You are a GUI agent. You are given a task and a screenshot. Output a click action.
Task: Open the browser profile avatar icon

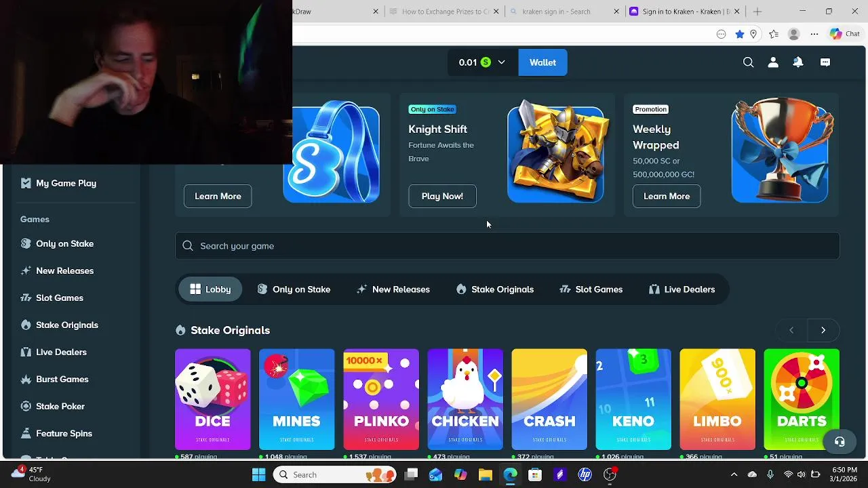794,34
